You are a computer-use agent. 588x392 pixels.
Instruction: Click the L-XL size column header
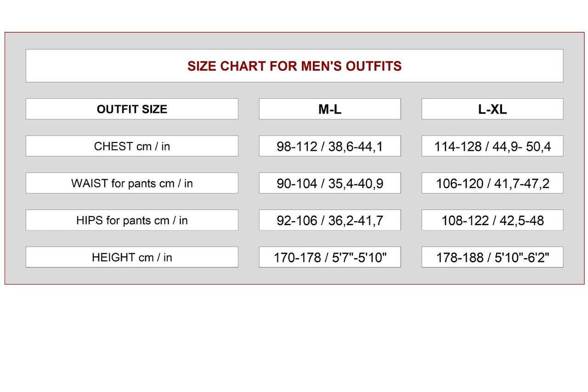pos(492,109)
